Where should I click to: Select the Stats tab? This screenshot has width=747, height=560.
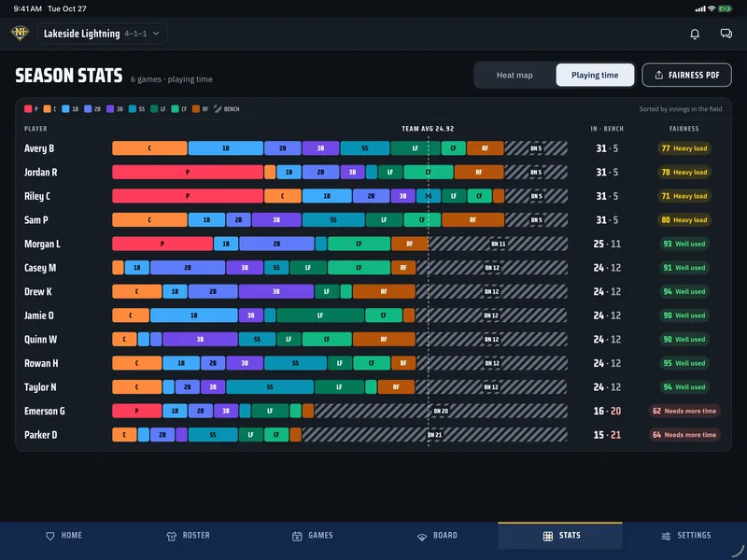click(561, 535)
